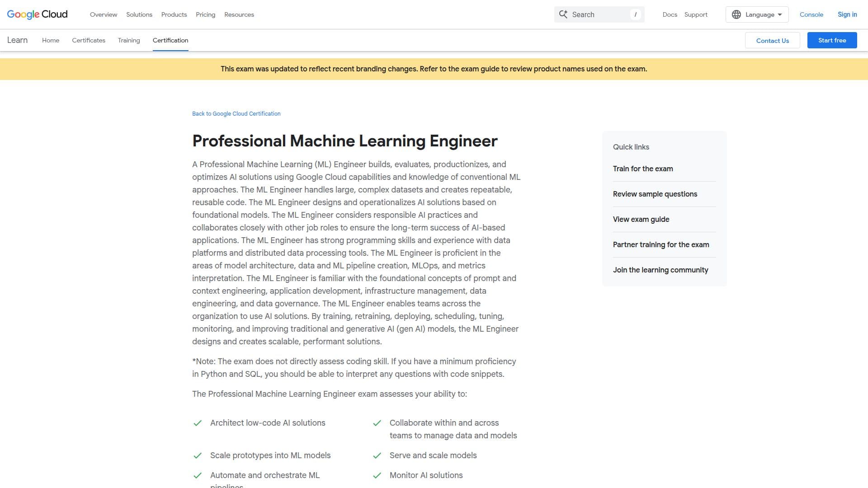Open View exam guide quick link

point(641,219)
